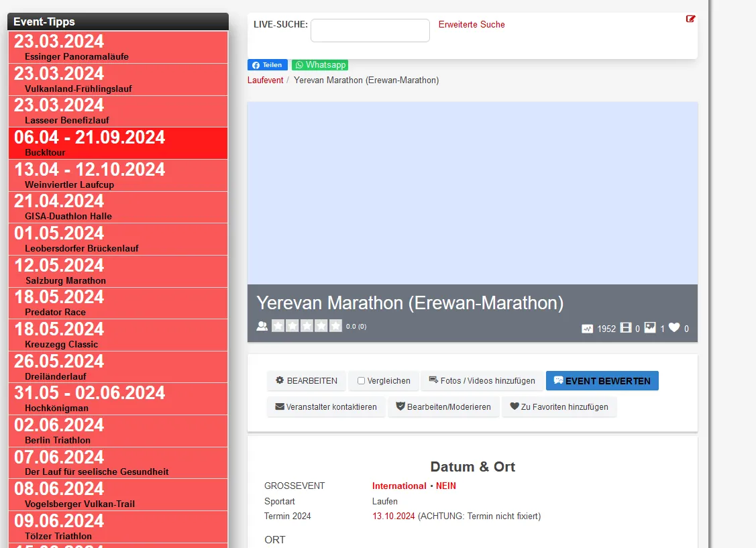Open Bearbeiten/Moderieren
756x548 pixels.
[443, 407]
